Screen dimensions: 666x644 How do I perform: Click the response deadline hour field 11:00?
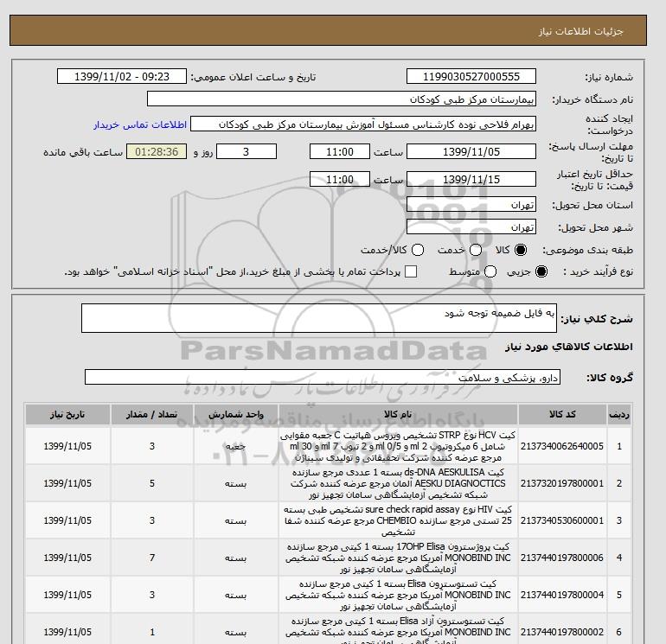(x=340, y=151)
